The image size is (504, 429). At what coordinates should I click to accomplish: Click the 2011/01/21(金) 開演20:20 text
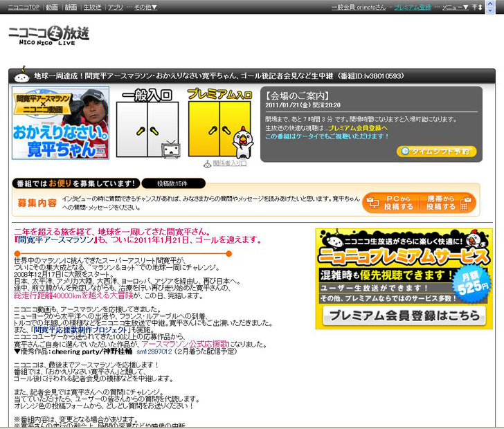coord(303,105)
